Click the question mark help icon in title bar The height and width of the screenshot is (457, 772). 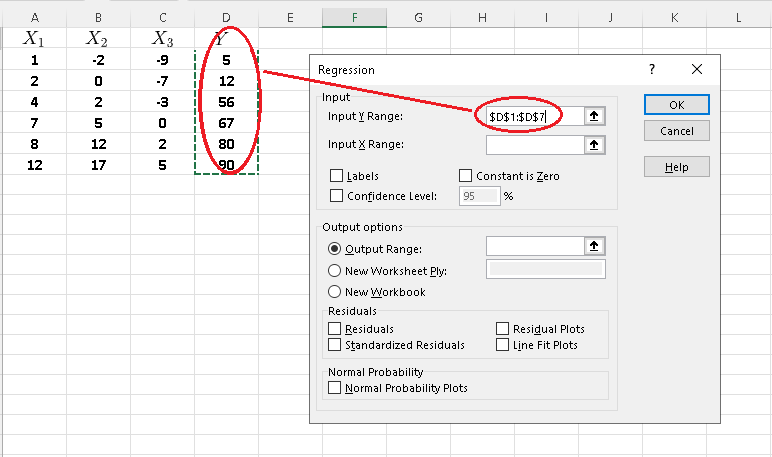pyautogui.click(x=651, y=70)
